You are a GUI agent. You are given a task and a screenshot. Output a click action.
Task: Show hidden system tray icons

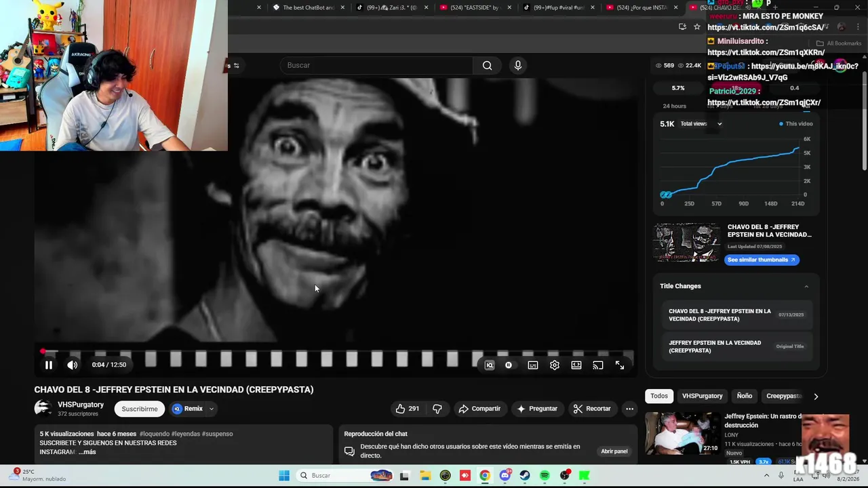[x=767, y=476]
